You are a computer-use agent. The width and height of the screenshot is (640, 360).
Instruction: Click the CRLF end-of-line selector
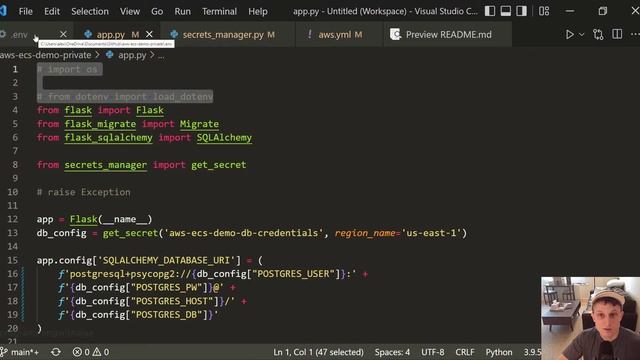[x=465, y=352]
